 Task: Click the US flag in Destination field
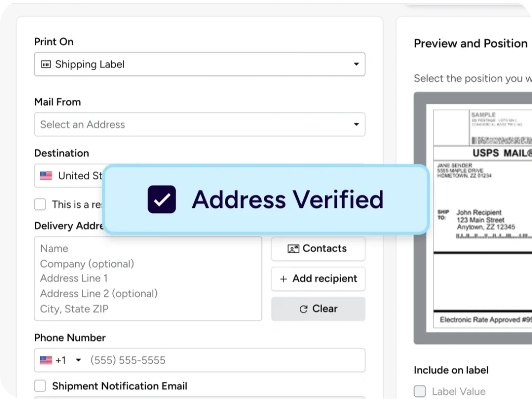point(46,176)
